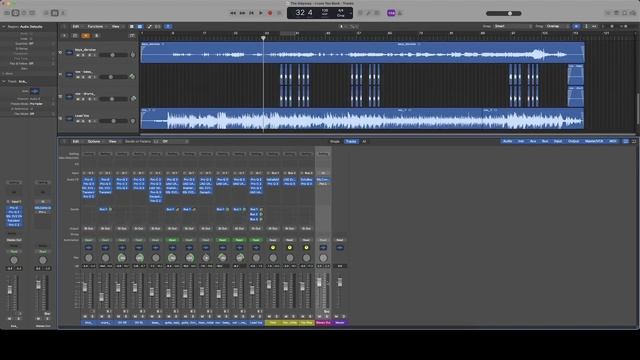This screenshot has height=360, width=640.
Task: Open Quick Help from control bar
Action: pyautogui.click(x=24, y=13)
